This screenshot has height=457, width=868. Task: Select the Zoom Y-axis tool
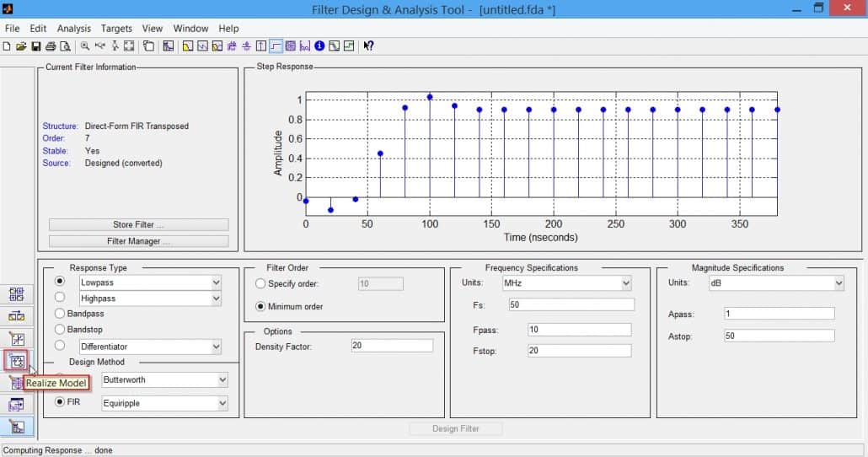(x=115, y=46)
